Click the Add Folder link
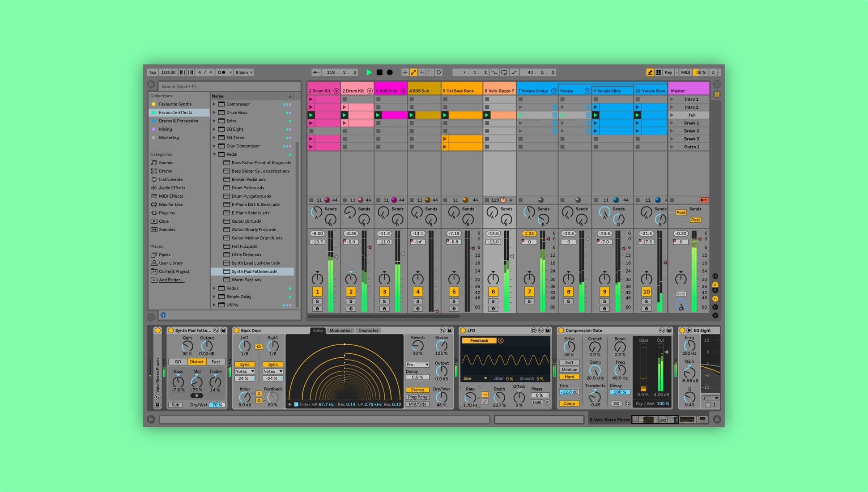This screenshot has height=492, width=868. (x=171, y=280)
